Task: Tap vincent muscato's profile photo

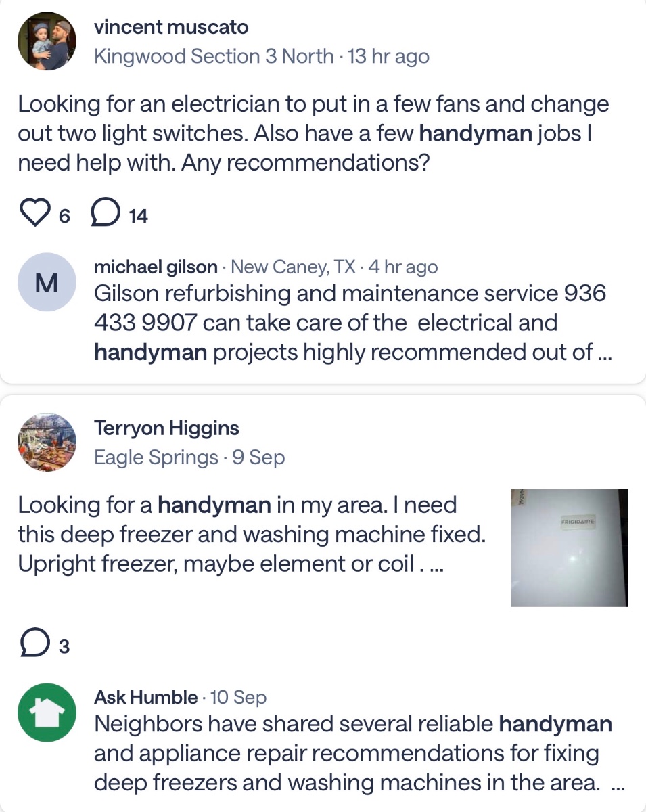Action: [x=47, y=41]
